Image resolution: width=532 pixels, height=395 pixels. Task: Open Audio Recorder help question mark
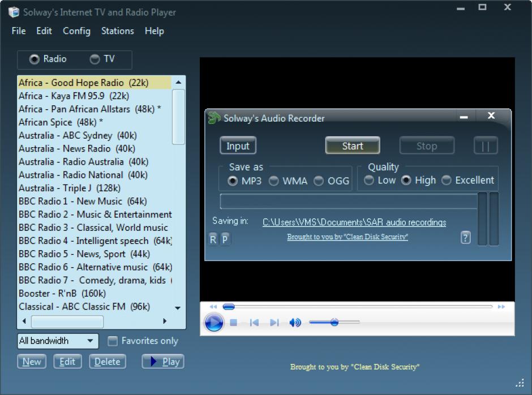click(x=465, y=238)
